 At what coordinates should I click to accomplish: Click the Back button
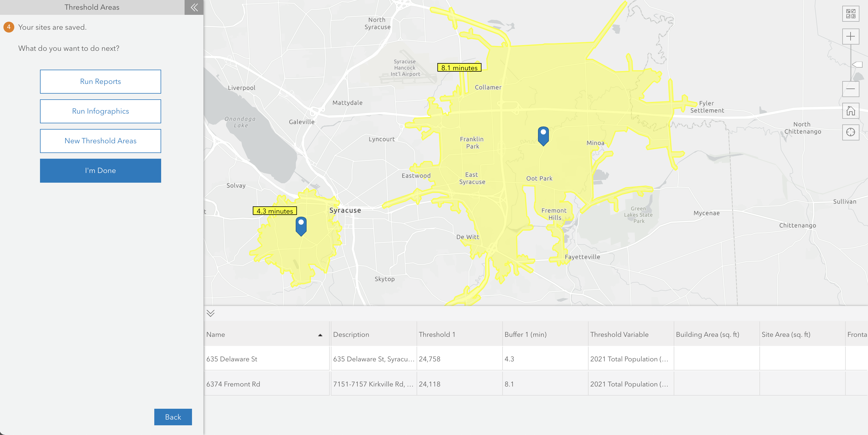173,417
